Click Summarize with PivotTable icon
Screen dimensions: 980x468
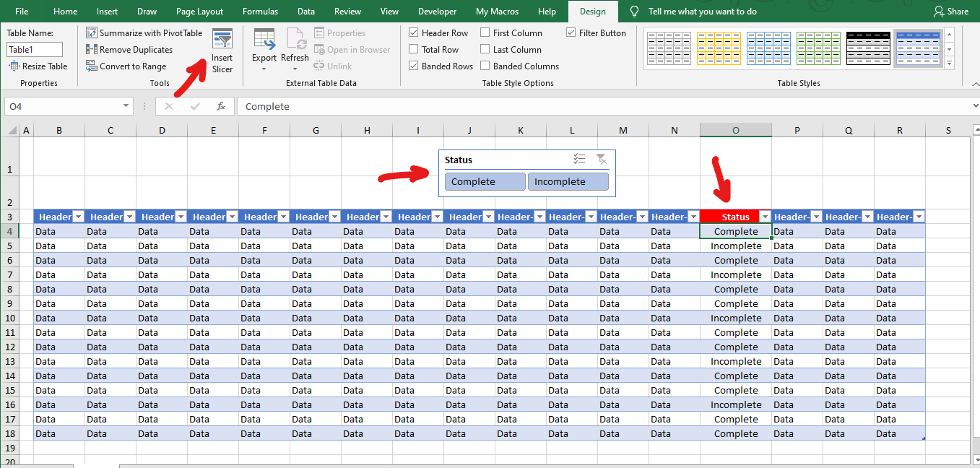click(92, 33)
